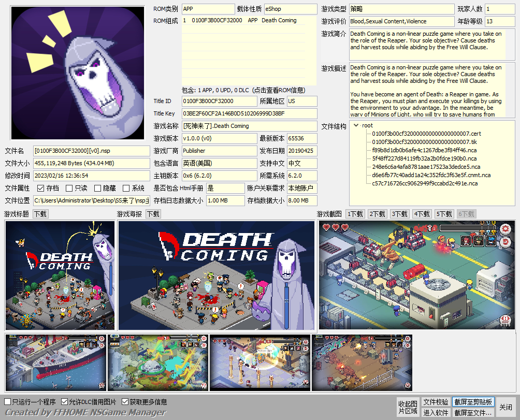Viewport: 520px width, 420px height.
Task: Click the 游戏描述 description text box
Action: 432,90
